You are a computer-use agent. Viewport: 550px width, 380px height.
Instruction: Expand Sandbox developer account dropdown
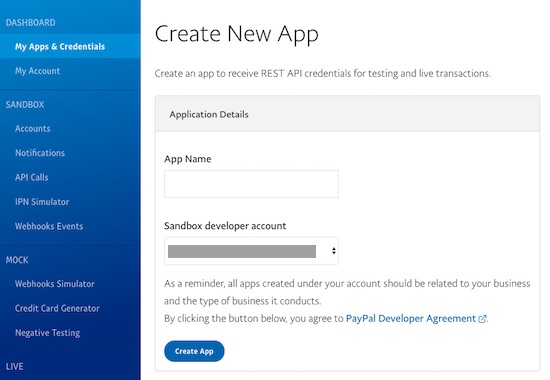pyautogui.click(x=251, y=251)
